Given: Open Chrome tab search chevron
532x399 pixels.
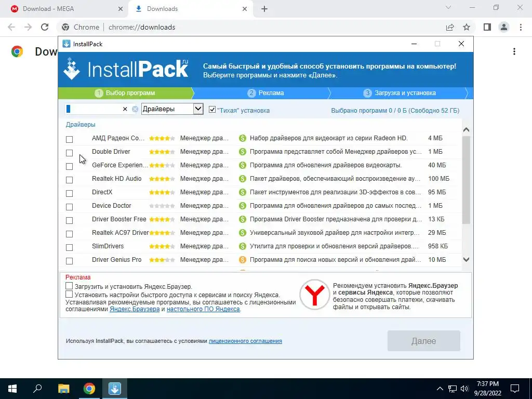Looking at the screenshot, I should point(448,7).
